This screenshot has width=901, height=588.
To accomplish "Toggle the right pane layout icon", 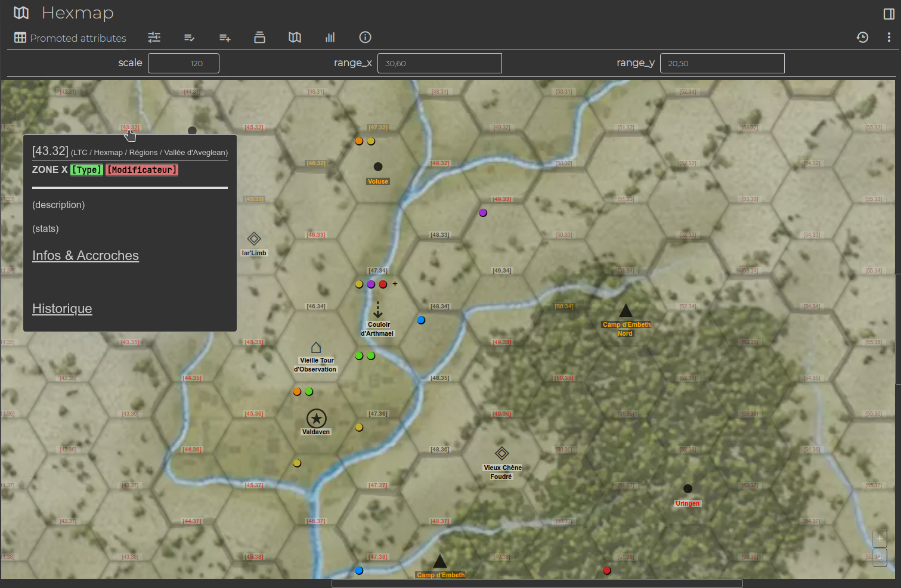I will [888, 14].
